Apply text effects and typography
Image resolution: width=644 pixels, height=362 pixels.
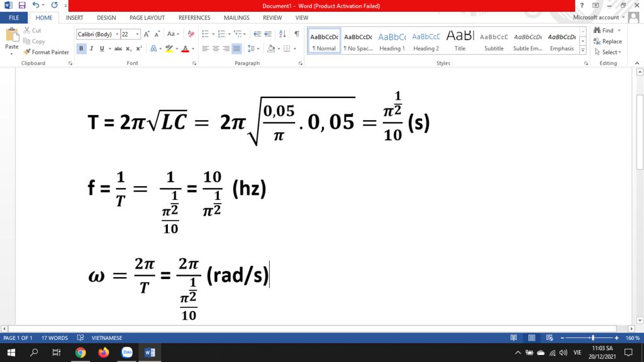pyautogui.click(x=153, y=48)
